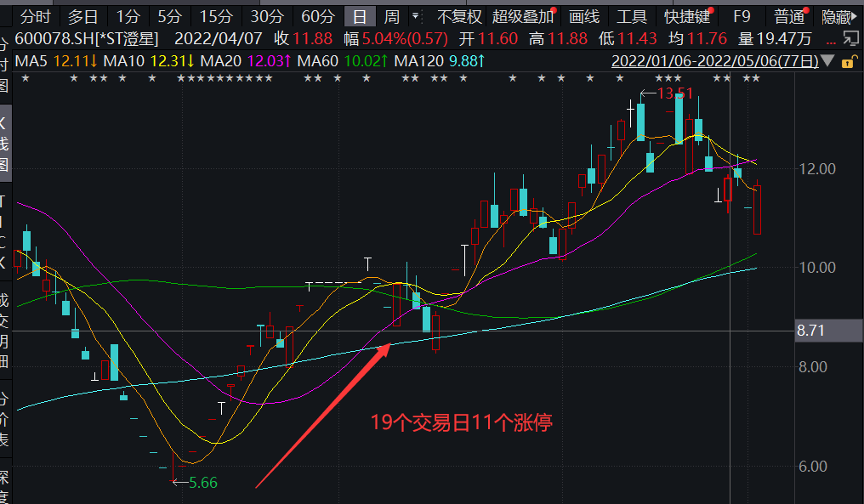
Task: Open the 超级叠加 overlay tool
Action: tap(522, 16)
